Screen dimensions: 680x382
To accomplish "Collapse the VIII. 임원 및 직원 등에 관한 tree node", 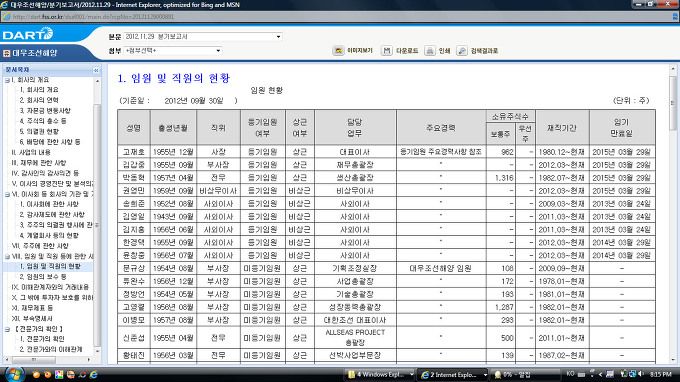I will (7, 257).
